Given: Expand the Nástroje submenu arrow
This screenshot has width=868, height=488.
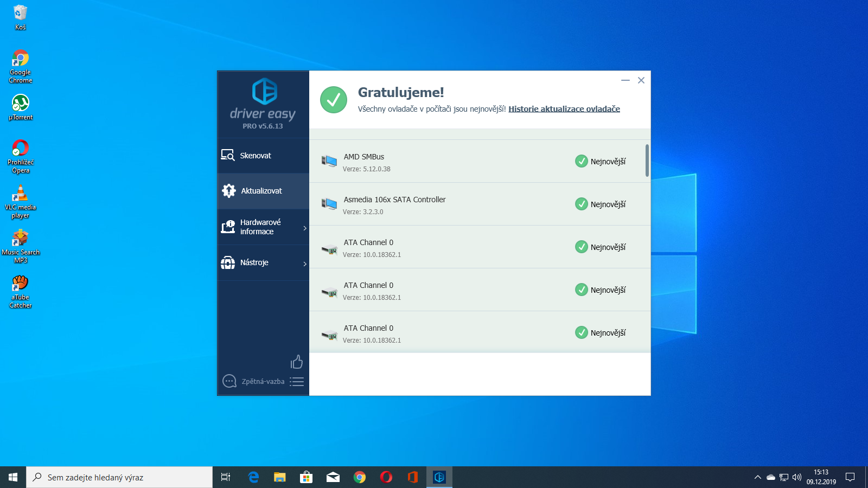Looking at the screenshot, I should (x=304, y=264).
